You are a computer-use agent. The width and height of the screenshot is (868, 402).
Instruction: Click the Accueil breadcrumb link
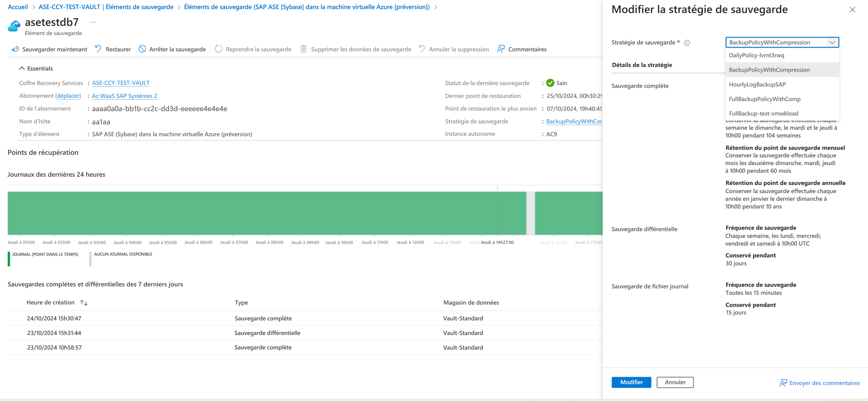(18, 7)
